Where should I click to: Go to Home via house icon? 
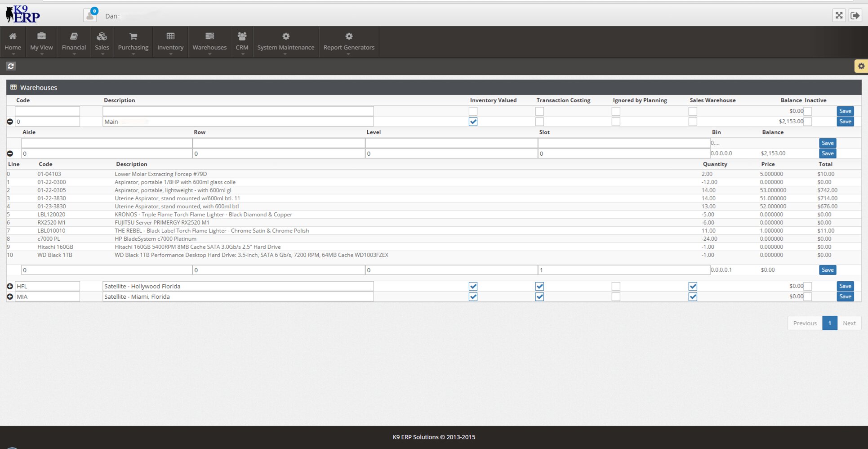click(x=13, y=41)
